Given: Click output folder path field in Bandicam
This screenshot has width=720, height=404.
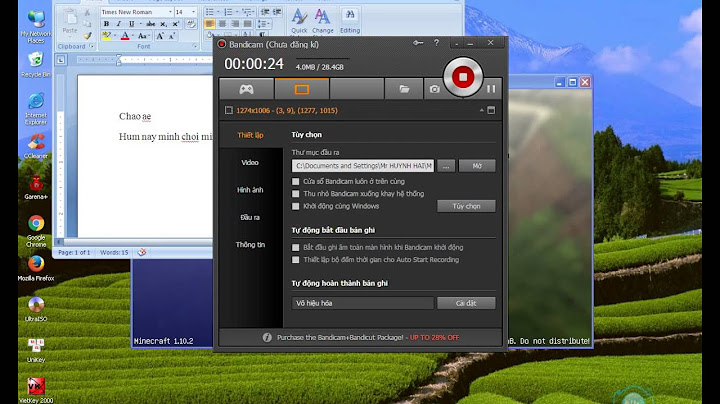Looking at the screenshot, I should pyautogui.click(x=363, y=166).
